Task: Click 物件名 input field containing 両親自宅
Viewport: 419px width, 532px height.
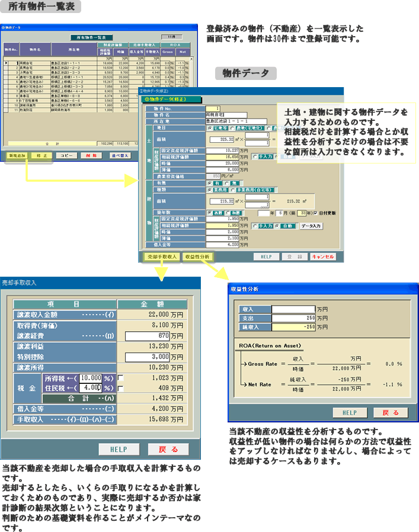Action: click(x=226, y=115)
